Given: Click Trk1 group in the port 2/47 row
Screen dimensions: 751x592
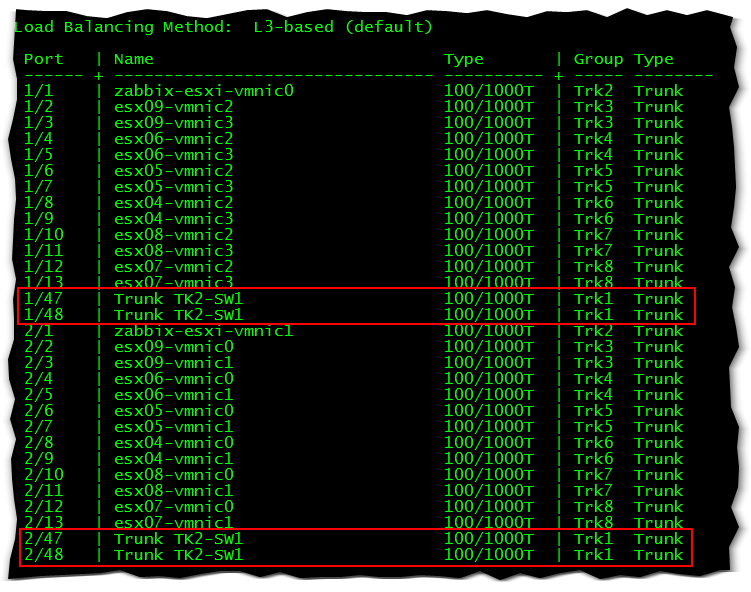Looking at the screenshot, I should pyautogui.click(x=593, y=539).
